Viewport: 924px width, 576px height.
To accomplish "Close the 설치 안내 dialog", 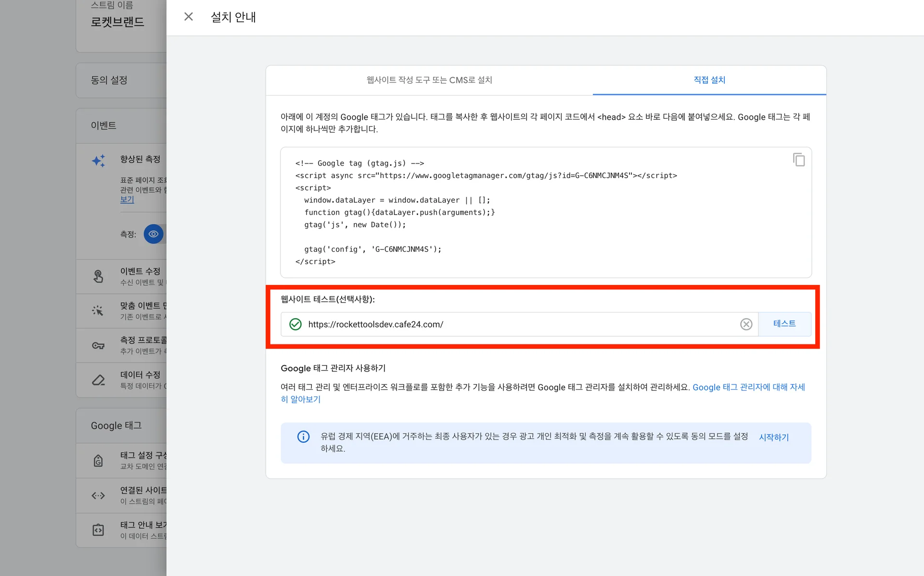I will [188, 16].
